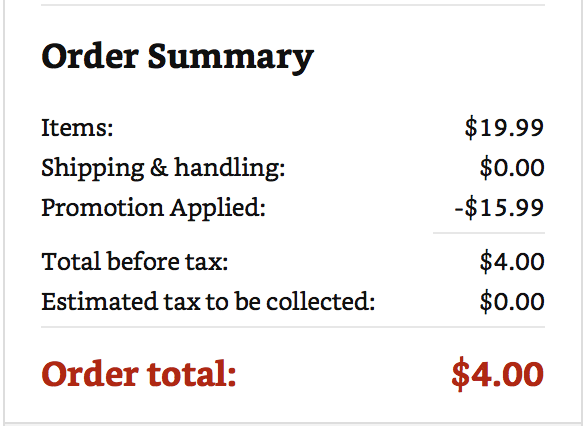Screen dimensions: 586x426
Task: Select the Total before tax label
Action: [x=135, y=261]
